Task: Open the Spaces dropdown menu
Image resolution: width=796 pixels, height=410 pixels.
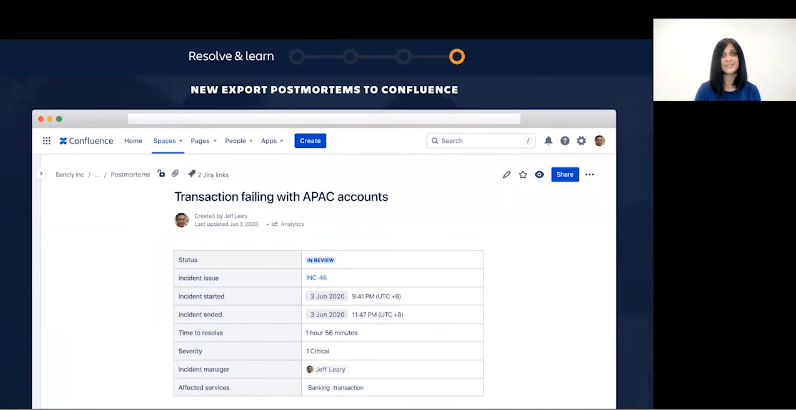Action: [167, 141]
